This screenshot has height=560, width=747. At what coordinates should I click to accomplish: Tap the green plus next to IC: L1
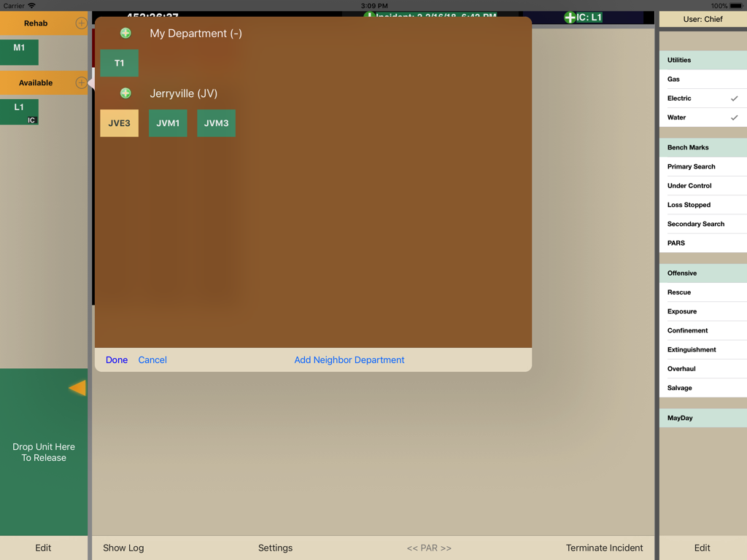point(570,17)
